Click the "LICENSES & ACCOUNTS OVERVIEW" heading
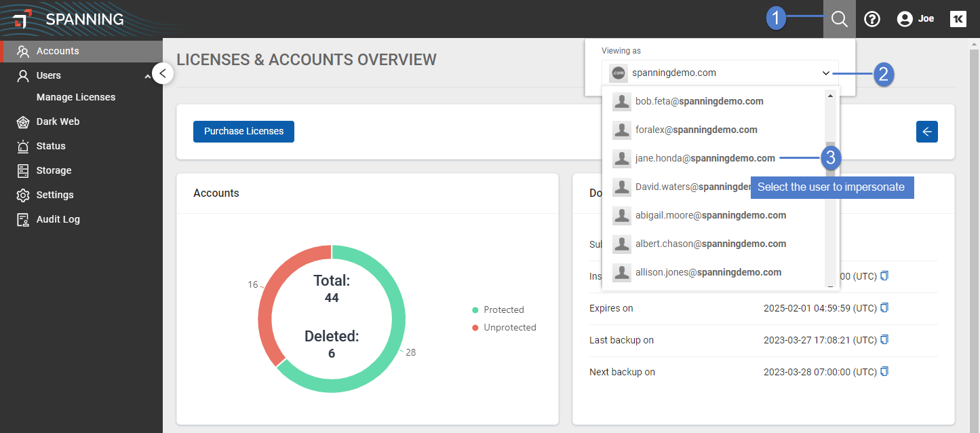This screenshot has width=980, height=433. point(307,60)
